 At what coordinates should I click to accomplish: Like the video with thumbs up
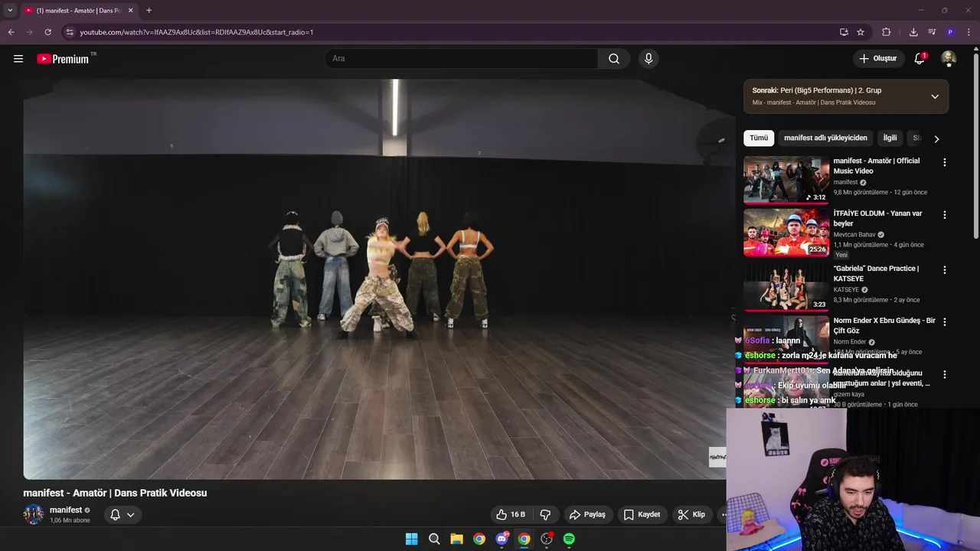(511, 514)
